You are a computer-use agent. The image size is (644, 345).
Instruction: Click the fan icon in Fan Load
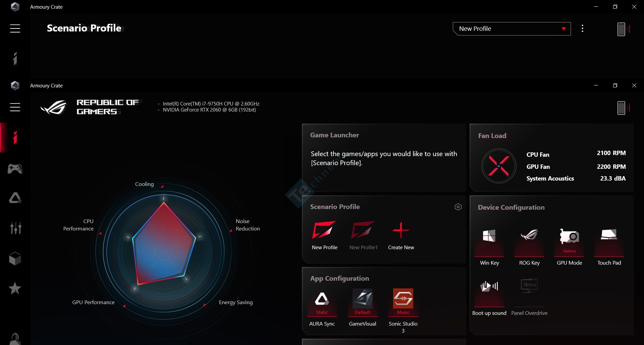coord(499,166)
